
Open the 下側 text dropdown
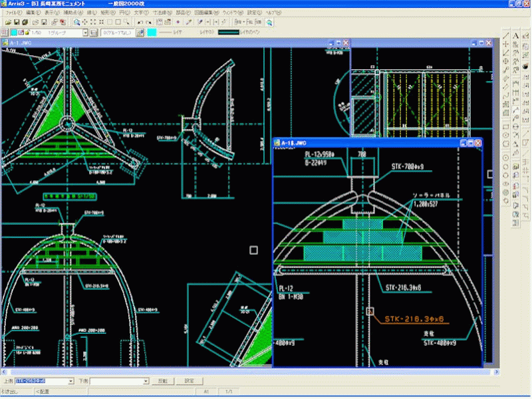pos(146,381)
